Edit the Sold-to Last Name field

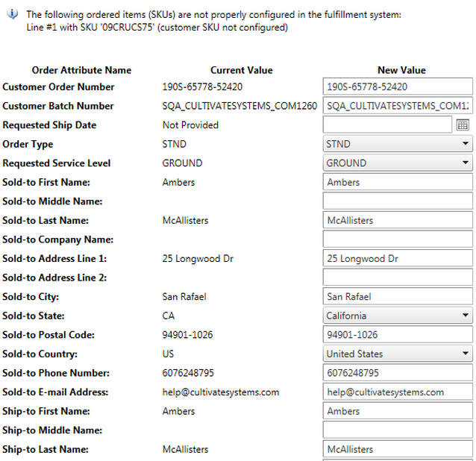click(398, 220)
